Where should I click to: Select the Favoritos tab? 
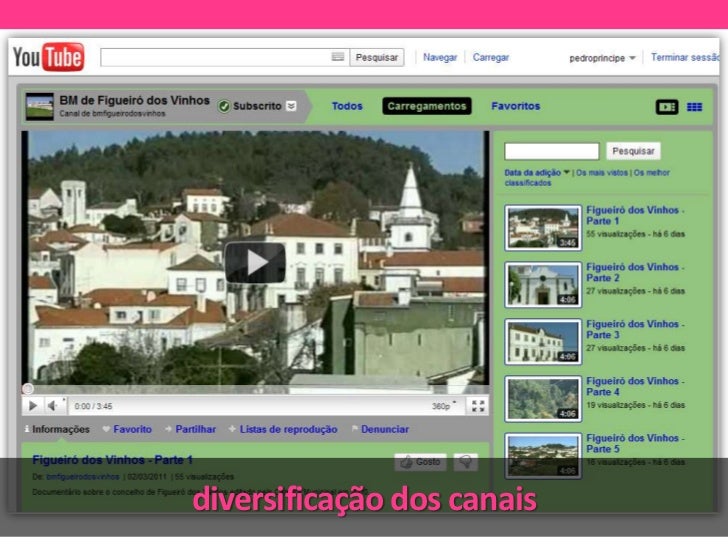pyautogui.click(x=515, y=106)
